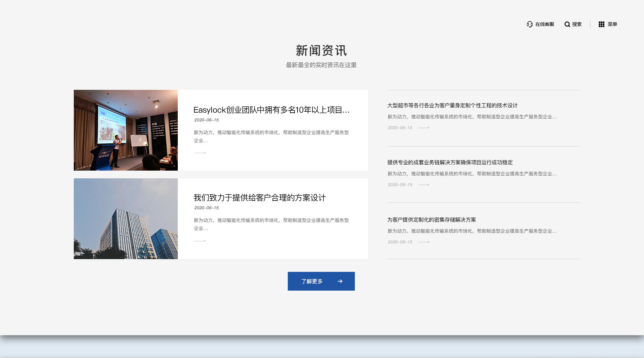This screenshot has height=358, width=644.
Task: Click arrow beside date of 提供专业的成套业务链 article
Action: click(424, 185)
